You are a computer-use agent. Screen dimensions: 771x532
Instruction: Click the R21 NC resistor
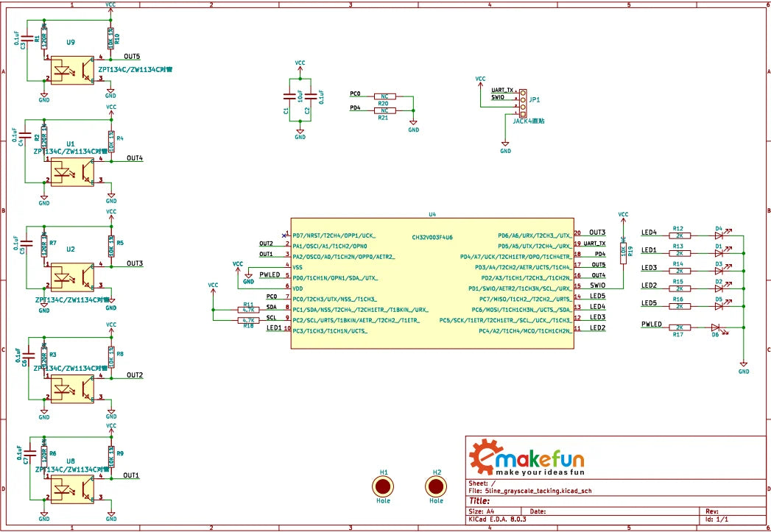tap(384, 110)
